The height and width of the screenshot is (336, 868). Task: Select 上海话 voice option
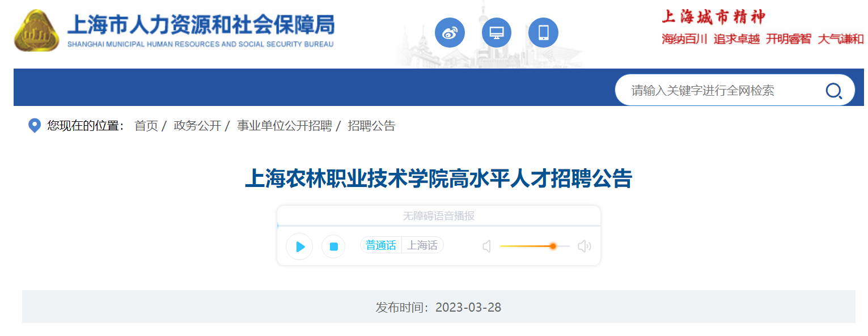tap(422, 245)
